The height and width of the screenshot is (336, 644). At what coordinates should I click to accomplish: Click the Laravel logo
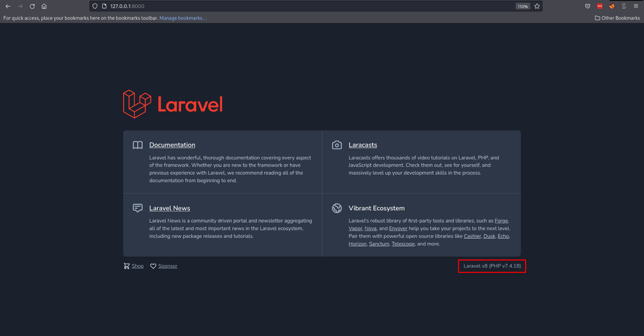pyautogui.click(x=173, y=104)
